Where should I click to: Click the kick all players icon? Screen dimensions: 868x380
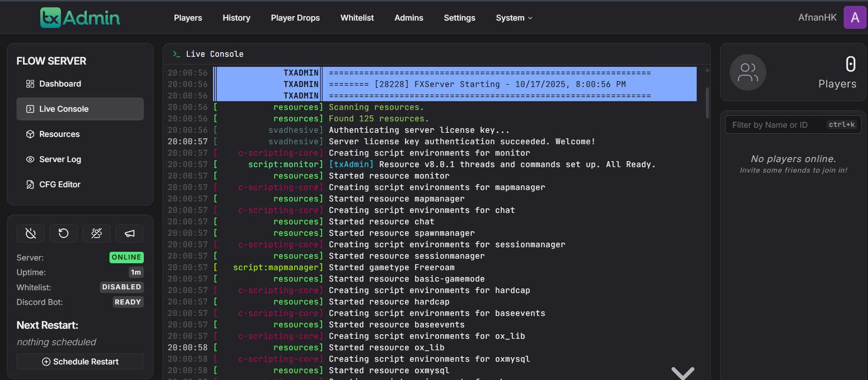(x=97, y=233)
